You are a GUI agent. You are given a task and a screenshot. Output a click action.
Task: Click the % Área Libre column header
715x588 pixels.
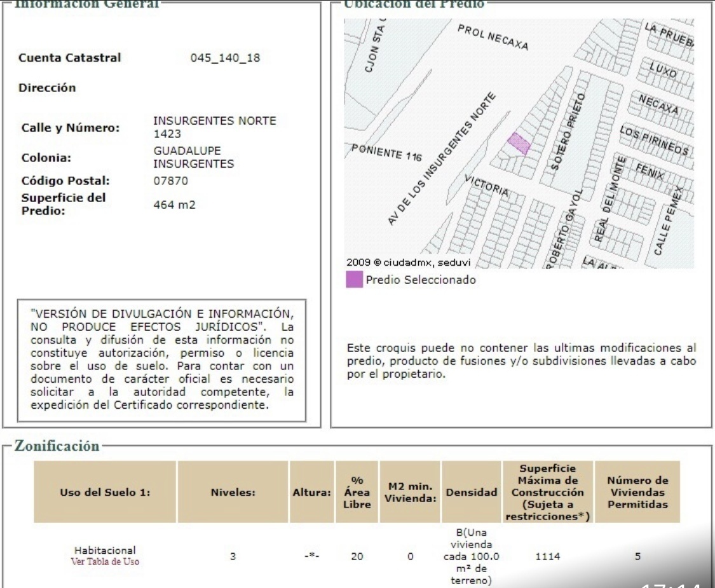357,492
